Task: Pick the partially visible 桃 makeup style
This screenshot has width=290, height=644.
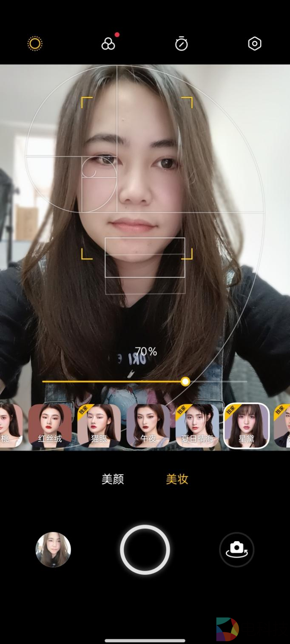Action: tap(10, 426)
